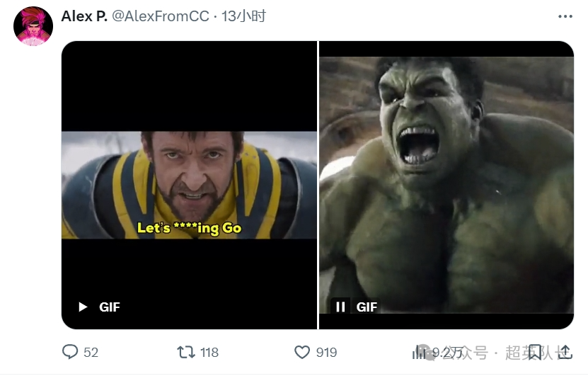
Task: Open the Hulk GIF thumbnail
Action: coord(446,185)
